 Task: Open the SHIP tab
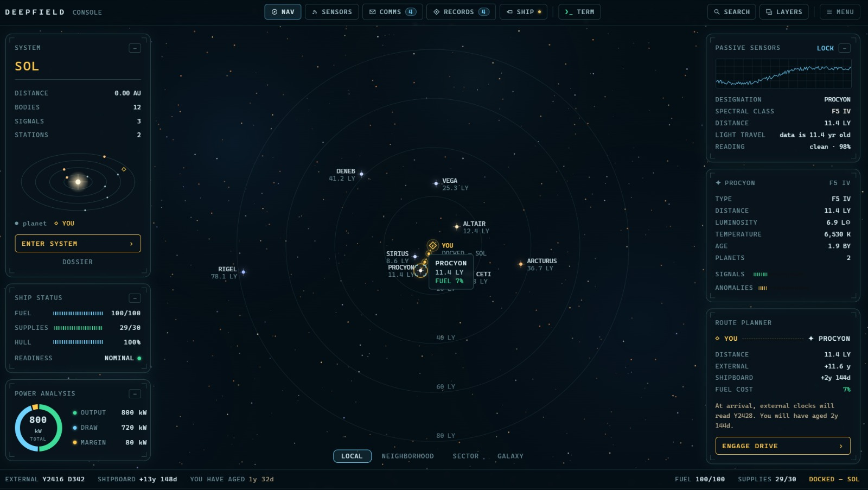[x=523, y=12]
